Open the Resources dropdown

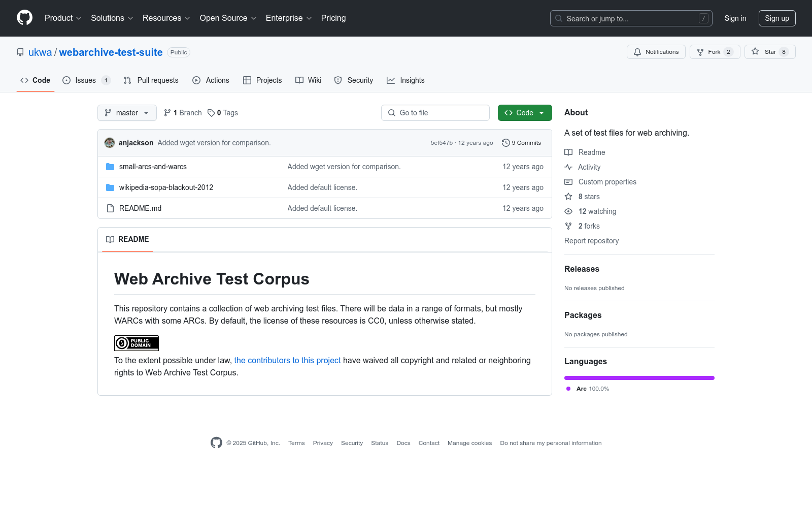point(166,18)
